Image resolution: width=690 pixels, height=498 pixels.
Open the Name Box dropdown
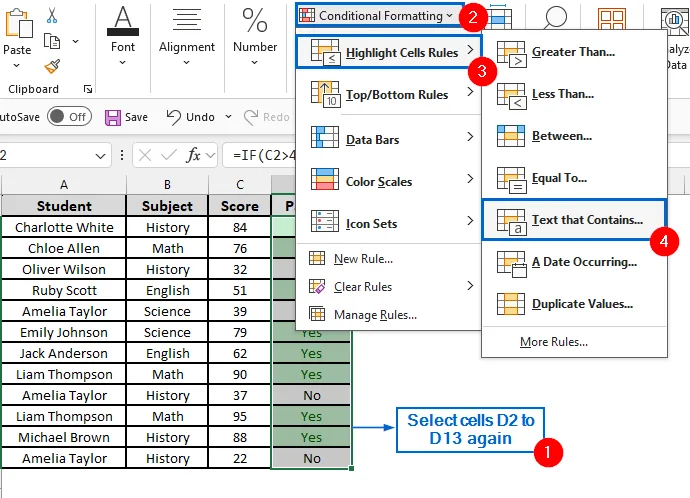point(100,156)
